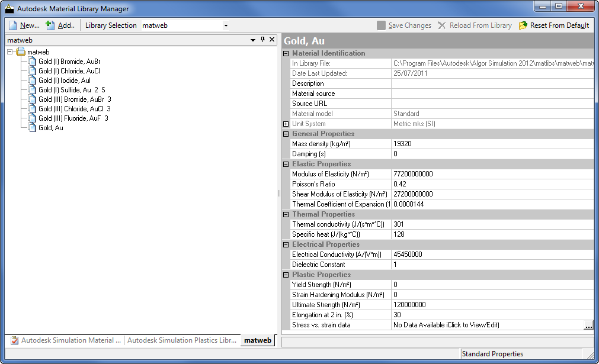Edit Thermal conductivity value 301
Image resolution: width=599 pixels, height=364 pixels.
pyautogui.click(x=492, y=224)
